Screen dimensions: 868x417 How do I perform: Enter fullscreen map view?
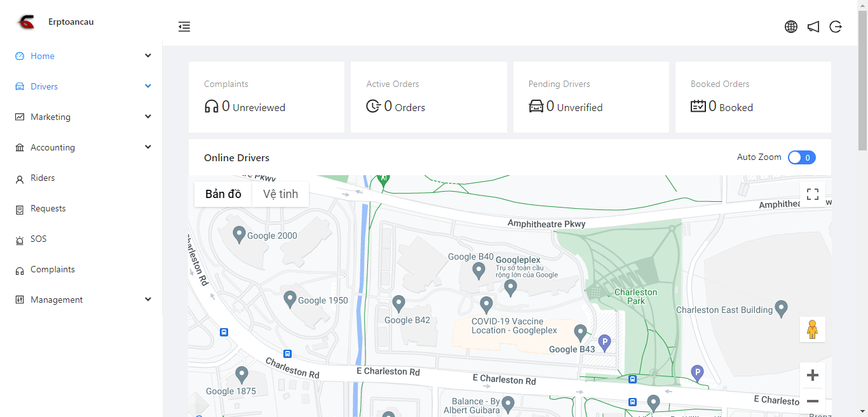(812, 194)
